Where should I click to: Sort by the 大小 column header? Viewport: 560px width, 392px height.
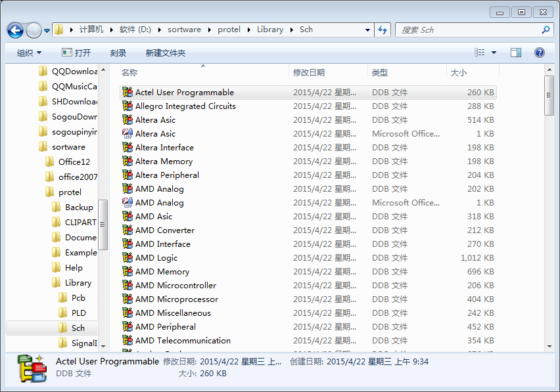pyautogui.click(x=459, y=73)
